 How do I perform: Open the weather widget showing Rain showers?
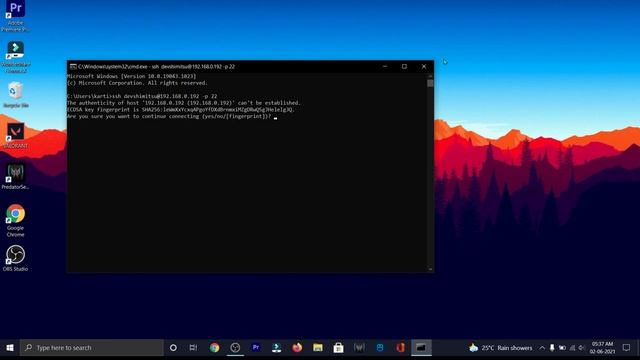point(500,348)
